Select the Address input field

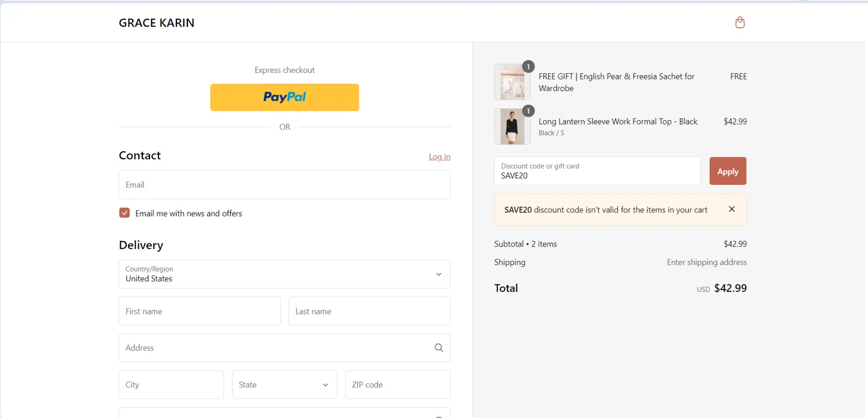285,348
